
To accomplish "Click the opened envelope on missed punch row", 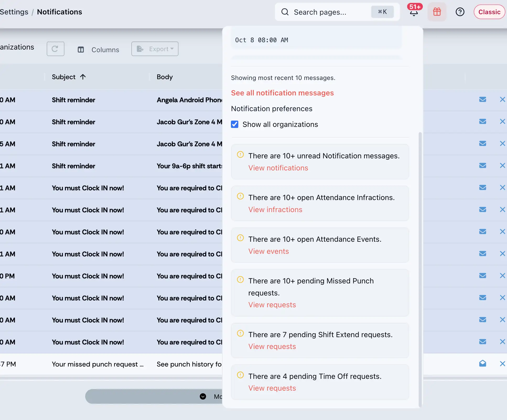I will [x=483, y=364].
